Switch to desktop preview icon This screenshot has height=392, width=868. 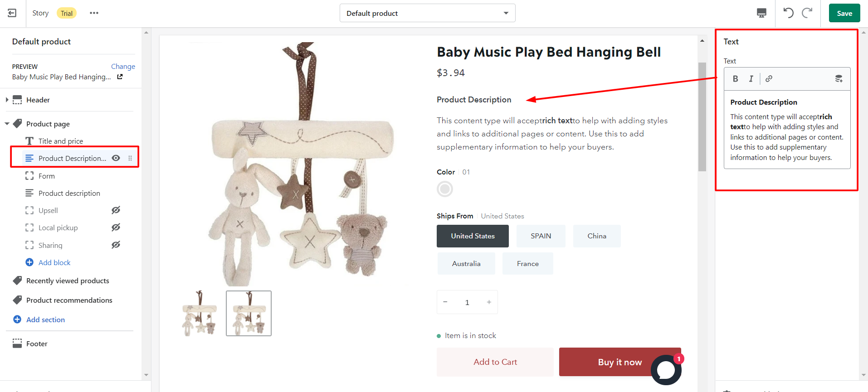point(761,13)
